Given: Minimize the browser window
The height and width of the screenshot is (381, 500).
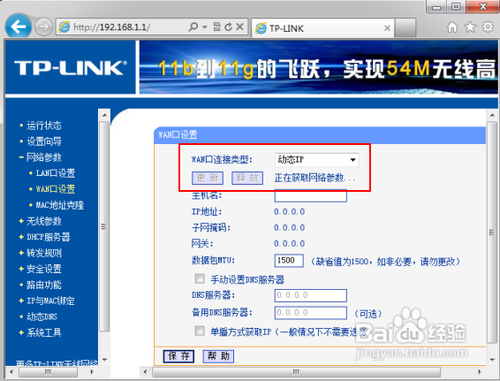Looking at the screenshot, I should [x=437, y=7].
